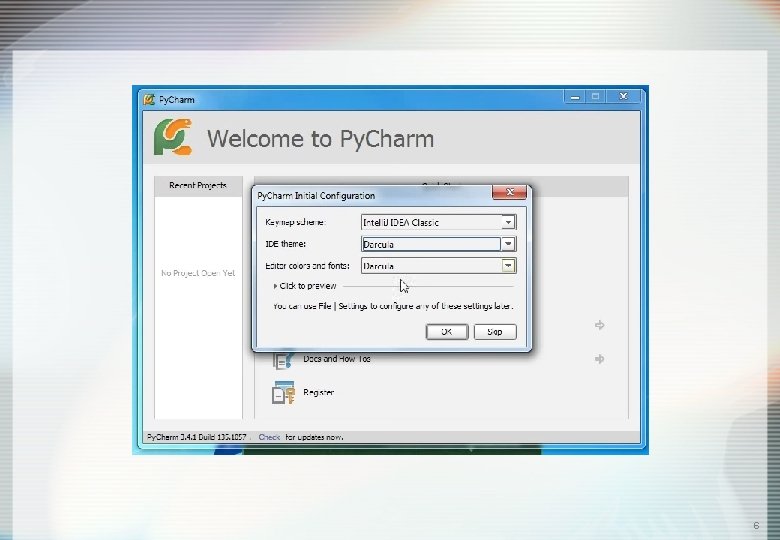Open the Keymap scheme dropdown arrow
The image size is (780, 540).
tap(508, 222)
